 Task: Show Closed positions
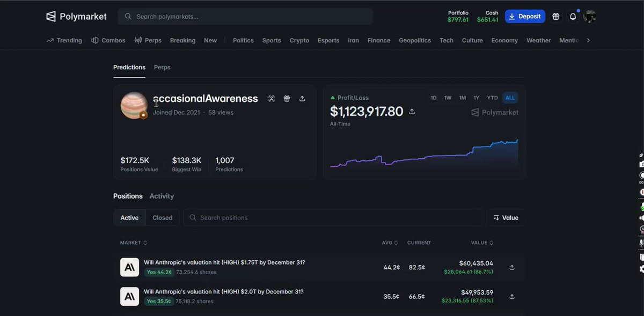click(x=162, y=218)
